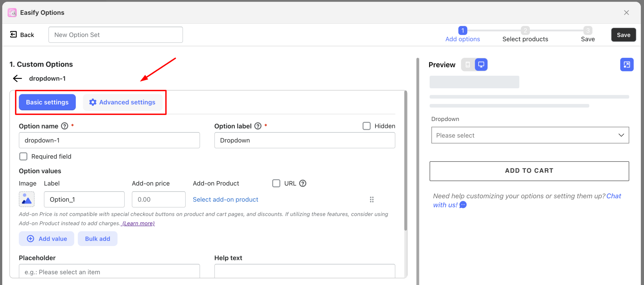The width and height of the screenshot is (644, 285).
Task: Check the Required field checkbox
Action: pyautogui.click(x=23, y=156)
